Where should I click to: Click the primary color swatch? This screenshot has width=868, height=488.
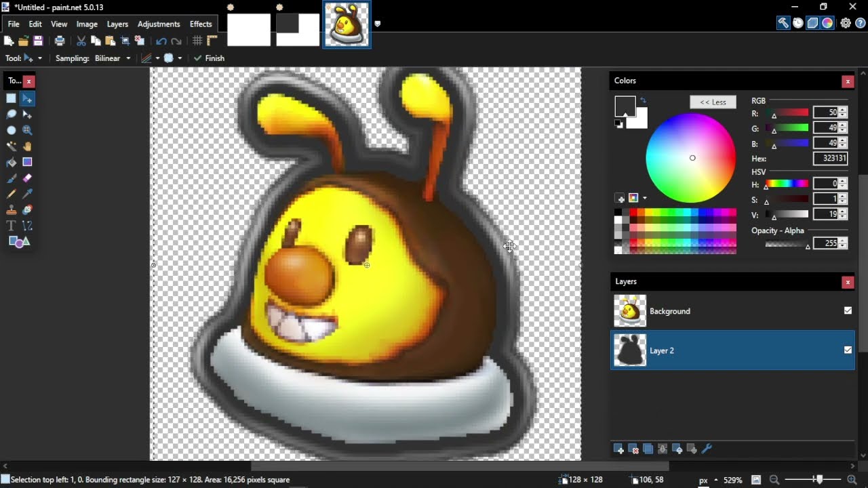click(625, 106)
